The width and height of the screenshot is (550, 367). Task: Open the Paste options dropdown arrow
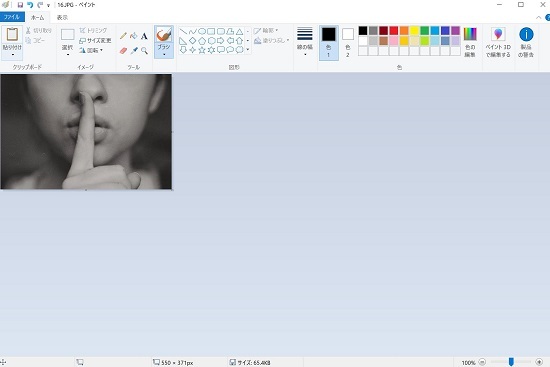click(13, 55)
